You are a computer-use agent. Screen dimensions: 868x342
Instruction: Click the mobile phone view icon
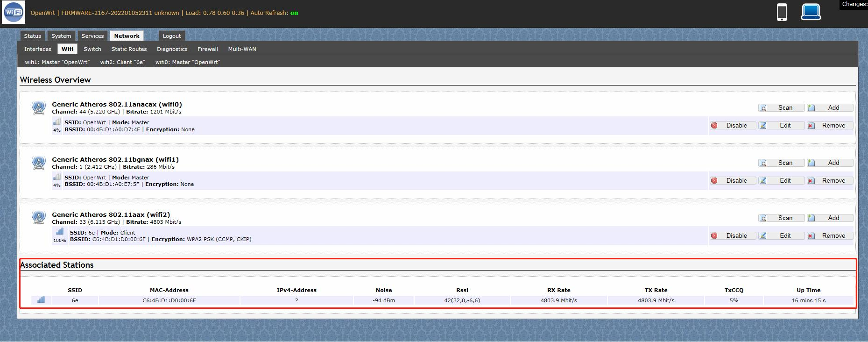pos(782,12)
